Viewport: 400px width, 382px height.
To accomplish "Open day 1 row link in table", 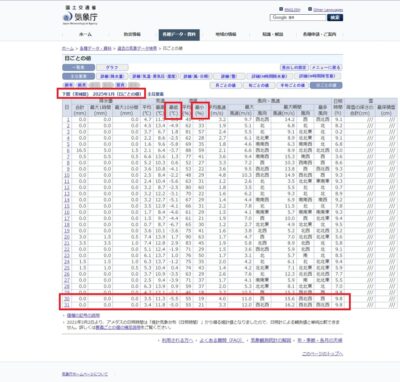I will coord(68,119).
